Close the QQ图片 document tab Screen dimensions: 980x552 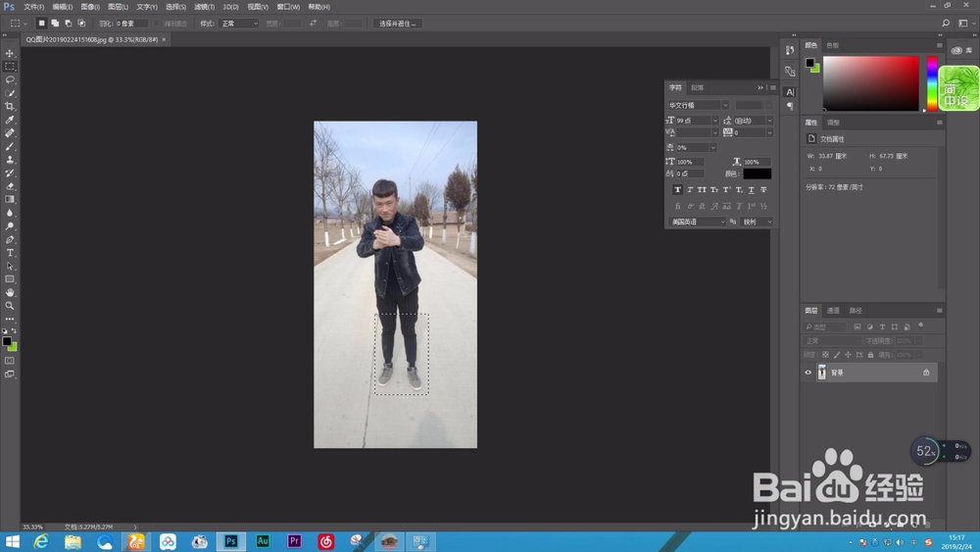[164, 39]
